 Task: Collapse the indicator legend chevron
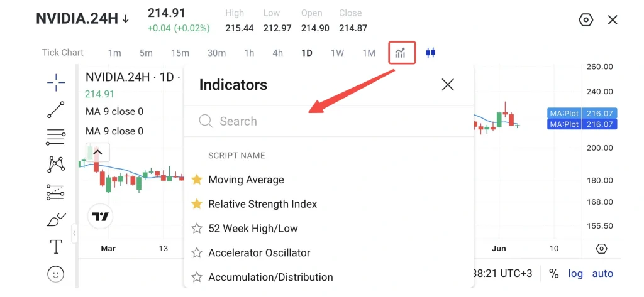pos(97,153)
